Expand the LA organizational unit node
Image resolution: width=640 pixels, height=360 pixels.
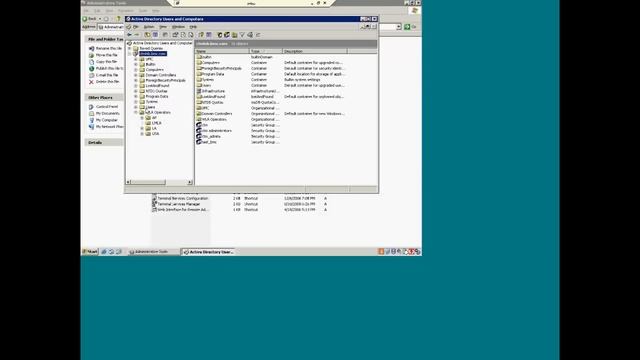[142, 128]
